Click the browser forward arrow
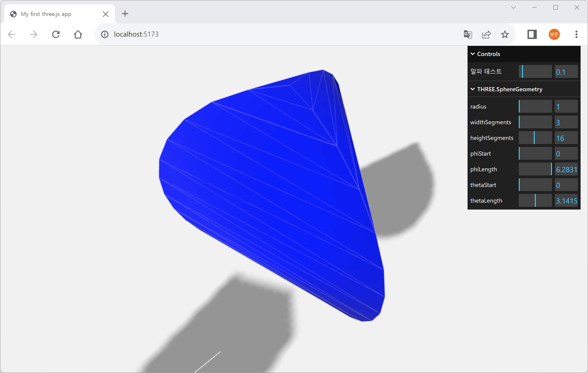Viewport: 588px width, 373px height. coord(34,34)
